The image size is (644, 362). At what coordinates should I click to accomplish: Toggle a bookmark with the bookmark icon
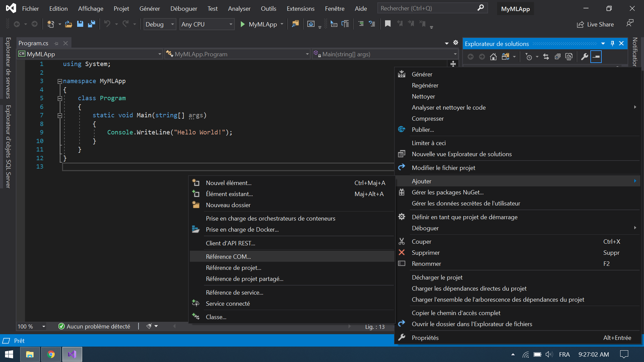pos(388,24)
